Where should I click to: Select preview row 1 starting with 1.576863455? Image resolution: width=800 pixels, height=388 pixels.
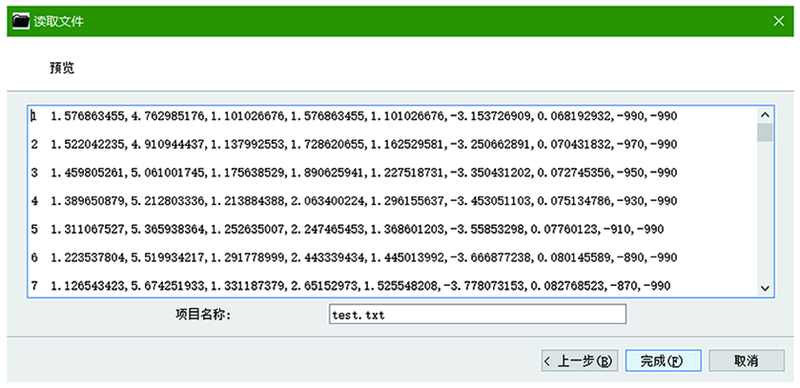pyautogui.click(x=354, y=117)
